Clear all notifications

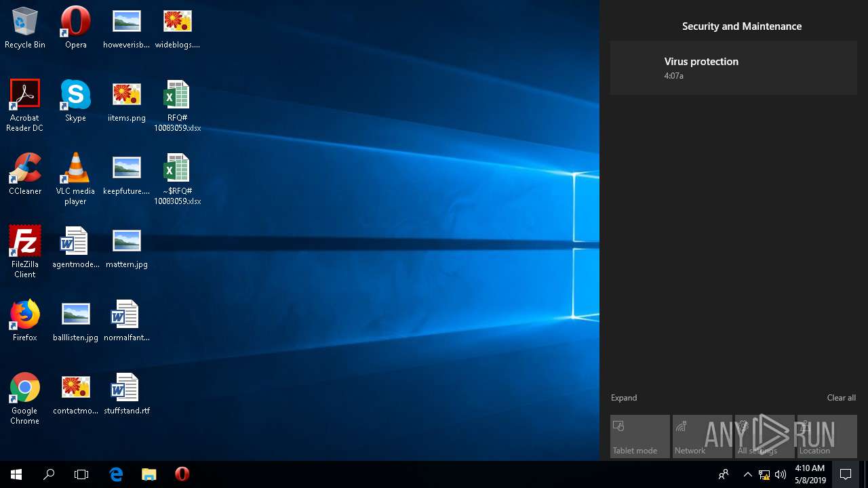pos(841,398)
